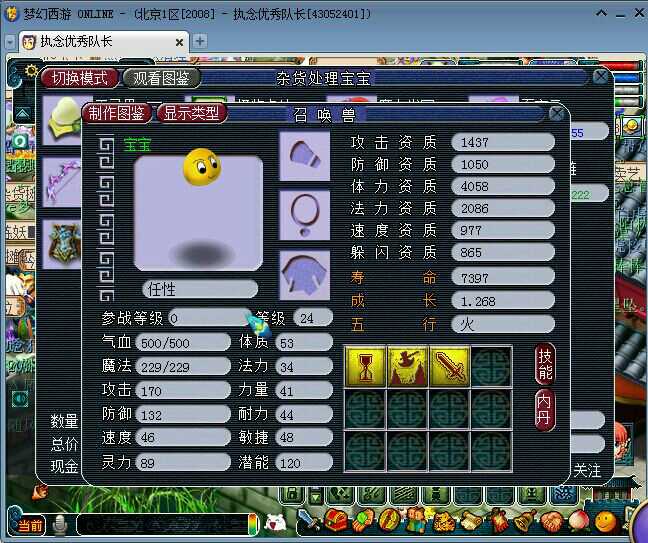Collapse panel with the up-arrow button
Viewport: 648px width, 543px height.
(23, 112)
